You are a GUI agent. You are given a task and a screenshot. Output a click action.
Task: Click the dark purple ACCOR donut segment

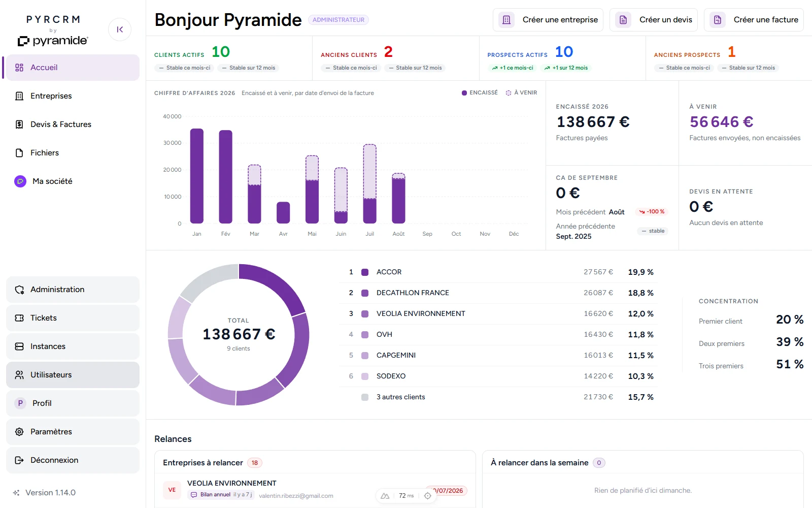277,282
